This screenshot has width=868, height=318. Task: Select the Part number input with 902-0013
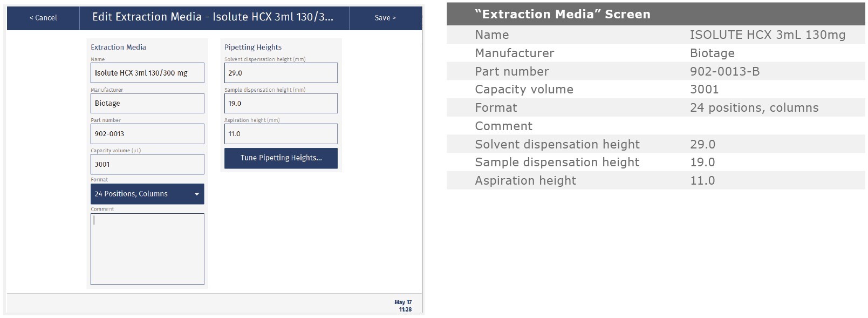[x=147, y=134]
